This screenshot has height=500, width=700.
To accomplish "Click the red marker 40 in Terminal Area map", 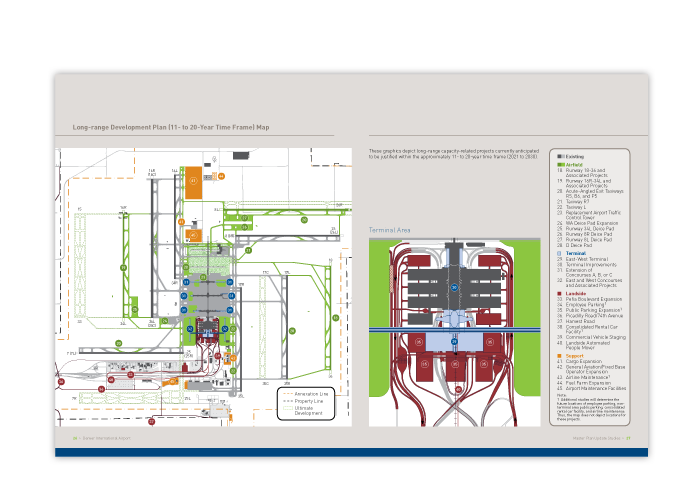I will [x=458, y=389].
